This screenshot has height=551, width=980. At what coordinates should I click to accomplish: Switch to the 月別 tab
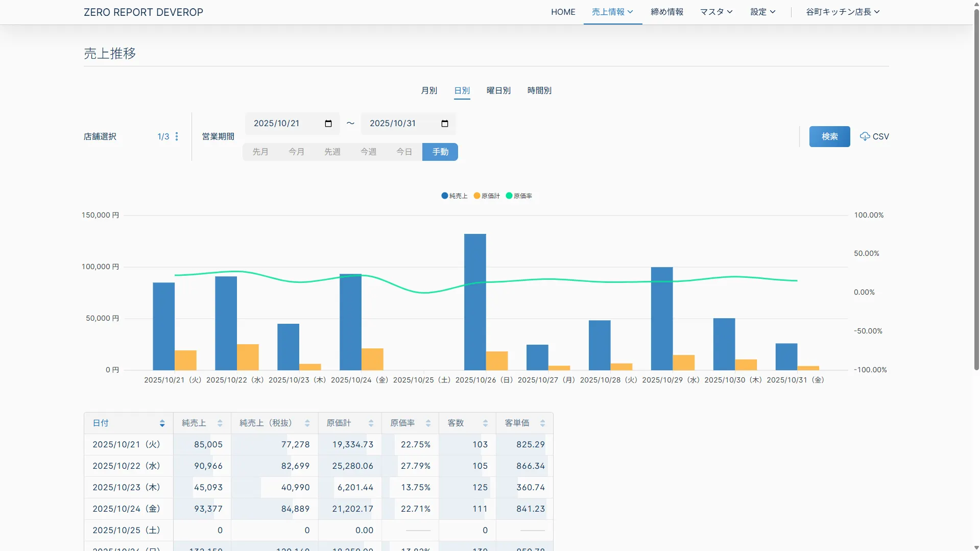tap(429, 90)
